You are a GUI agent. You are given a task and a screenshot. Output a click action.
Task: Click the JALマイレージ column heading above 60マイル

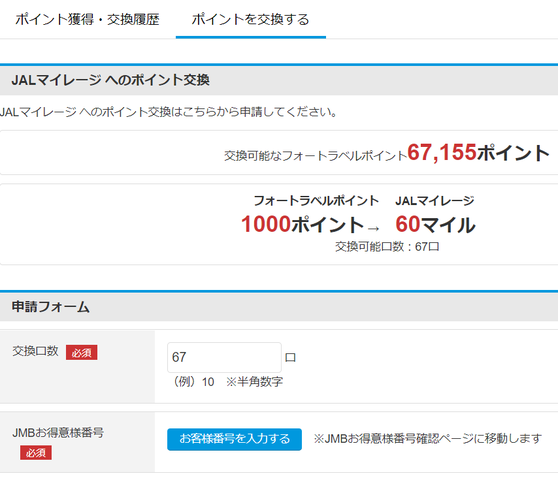435,201
